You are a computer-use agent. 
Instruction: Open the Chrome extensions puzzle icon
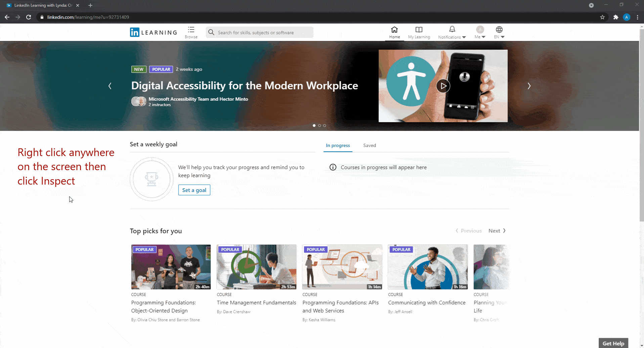pos(615,17)
